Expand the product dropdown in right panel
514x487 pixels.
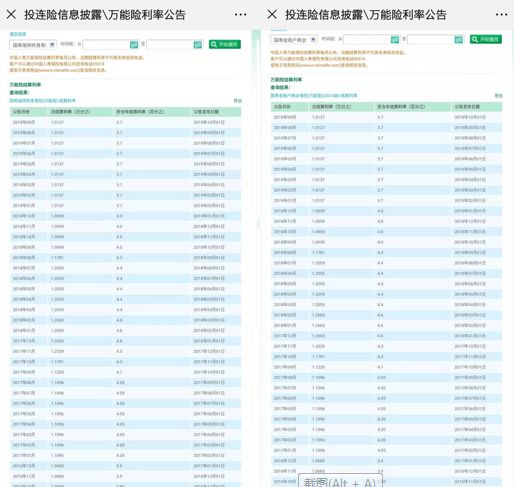[x=294, y=39]
